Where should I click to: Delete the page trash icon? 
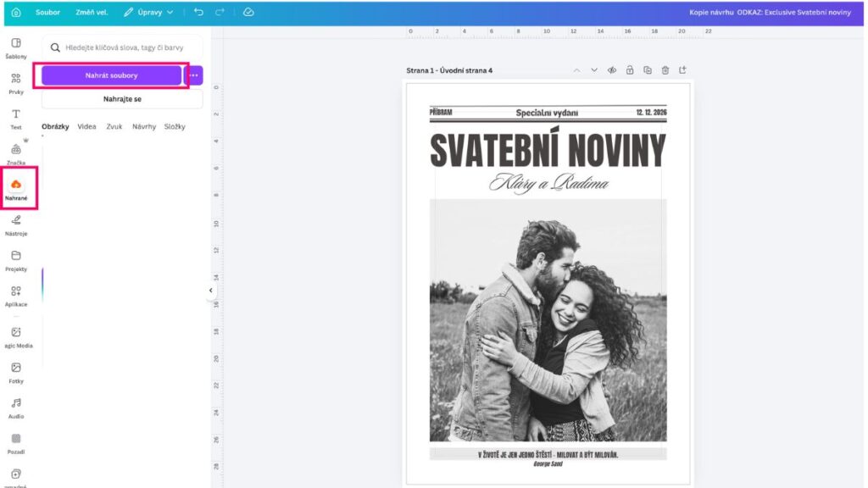(665, 70)
